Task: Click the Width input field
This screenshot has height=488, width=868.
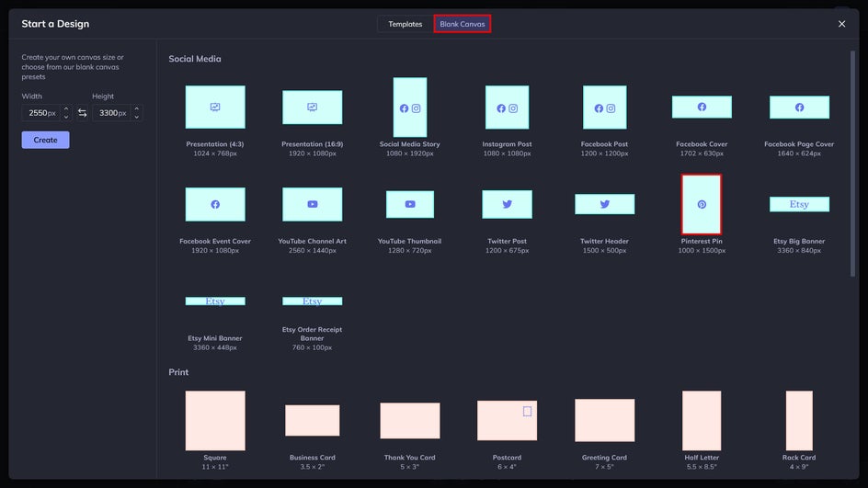Action: (41, 113)
